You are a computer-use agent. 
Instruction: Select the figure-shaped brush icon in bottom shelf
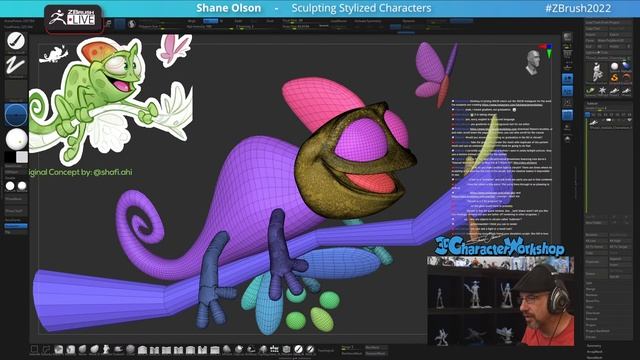(106, 349)
